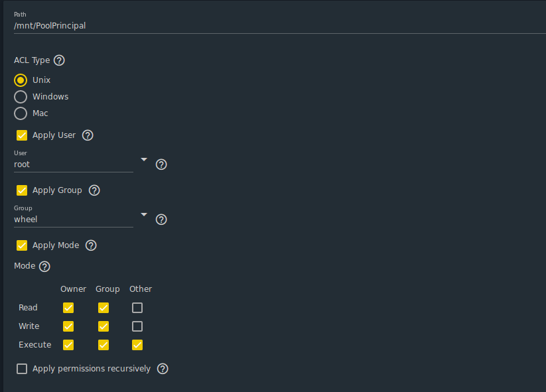The width and height of the screenshot is (546, 392).
Task: Select the Mac ACL type radio
Action: click(x=21, y=113)
